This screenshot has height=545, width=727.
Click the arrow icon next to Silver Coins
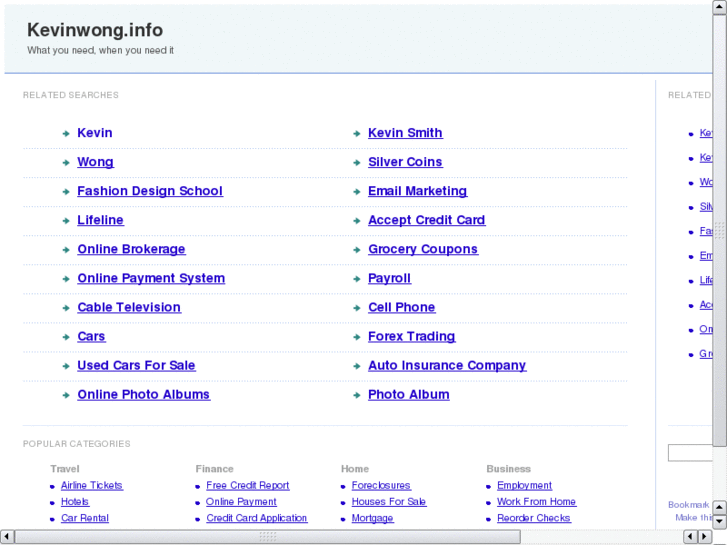pyautogui.click(x=357, y=163)
